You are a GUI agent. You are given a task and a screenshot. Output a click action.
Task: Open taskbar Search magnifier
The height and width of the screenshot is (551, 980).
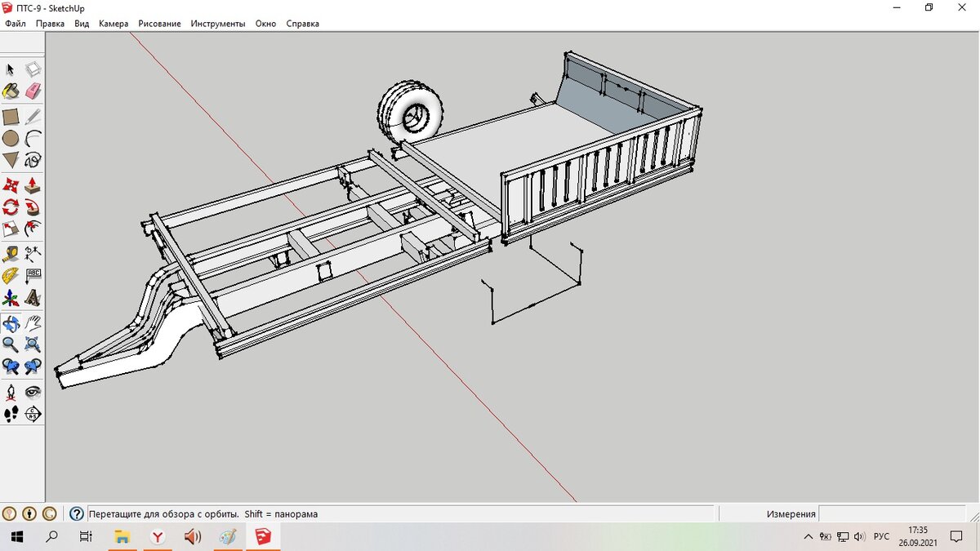(x=51, y=537)
